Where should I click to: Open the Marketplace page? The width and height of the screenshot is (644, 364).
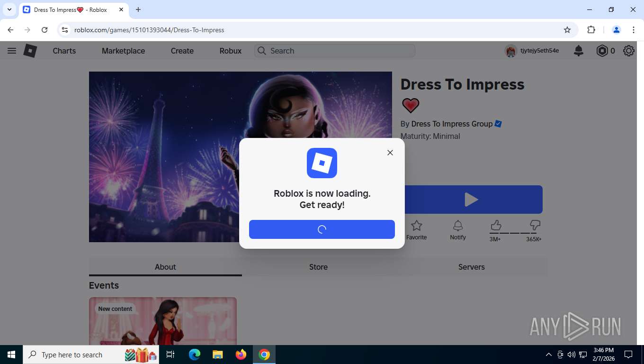[123, 51]
